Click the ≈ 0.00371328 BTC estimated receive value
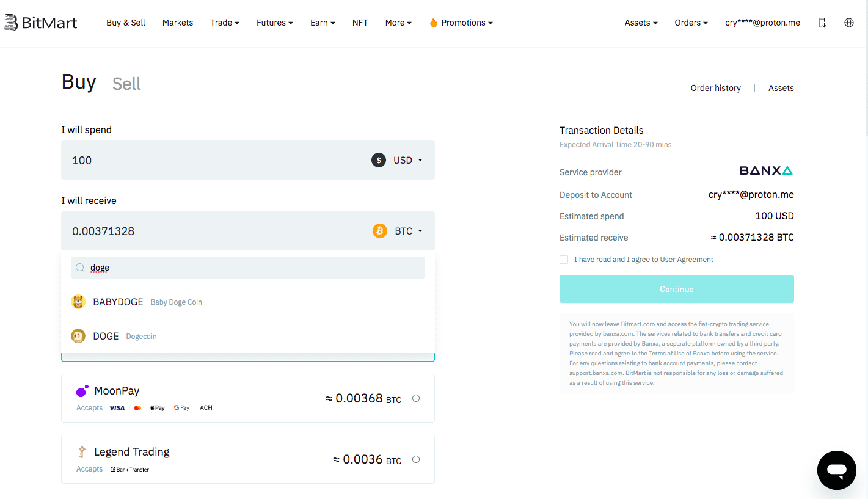Image resolution: width=868 pixels, height=499 pixels. (x=752, y=238)
